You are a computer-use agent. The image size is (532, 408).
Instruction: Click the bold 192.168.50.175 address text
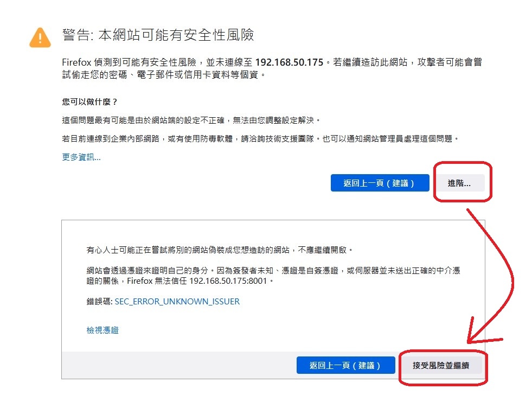[289, 62]
